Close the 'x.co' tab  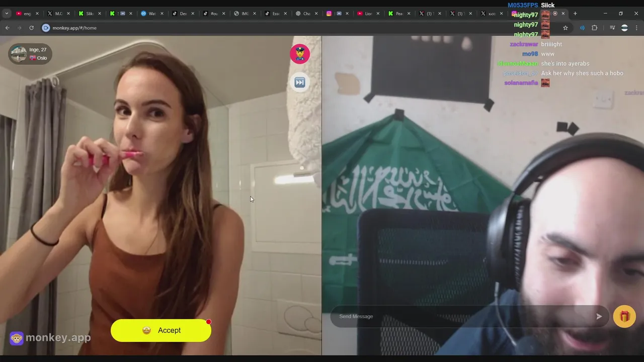(502, 14)
